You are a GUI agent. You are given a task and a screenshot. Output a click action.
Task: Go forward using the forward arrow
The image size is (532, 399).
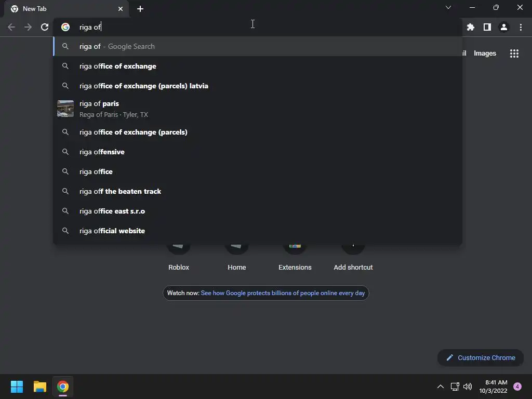(28, 27)
